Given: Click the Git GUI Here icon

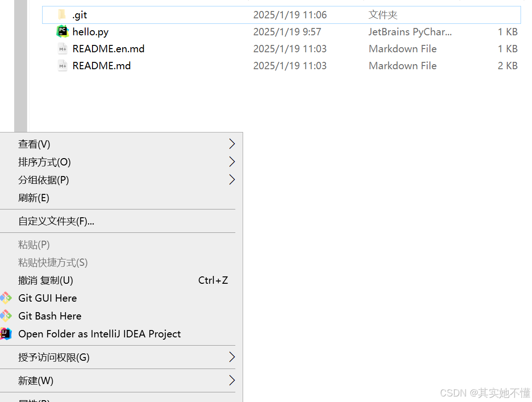Looking at the screenshot, I should click(x=6, y=298).
